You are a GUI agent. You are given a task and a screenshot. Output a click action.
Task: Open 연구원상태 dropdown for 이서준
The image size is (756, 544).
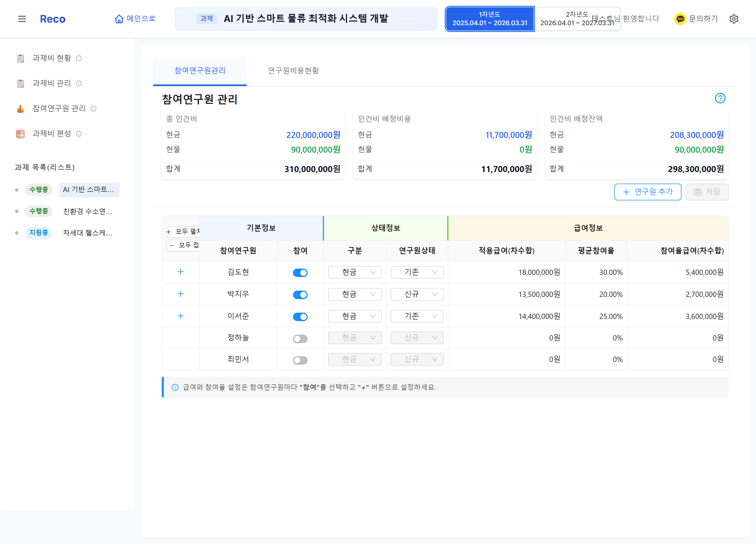(x=417, y=316)
